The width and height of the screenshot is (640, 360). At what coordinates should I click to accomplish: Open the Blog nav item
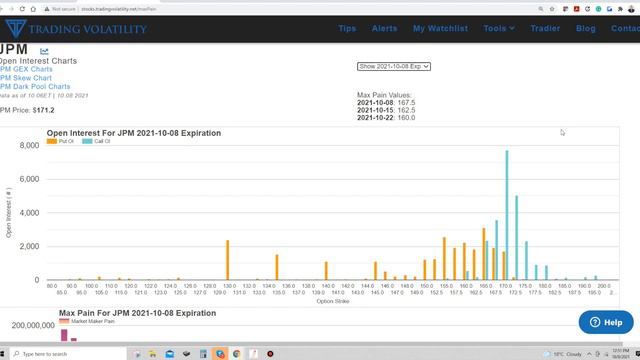(585, 28)
